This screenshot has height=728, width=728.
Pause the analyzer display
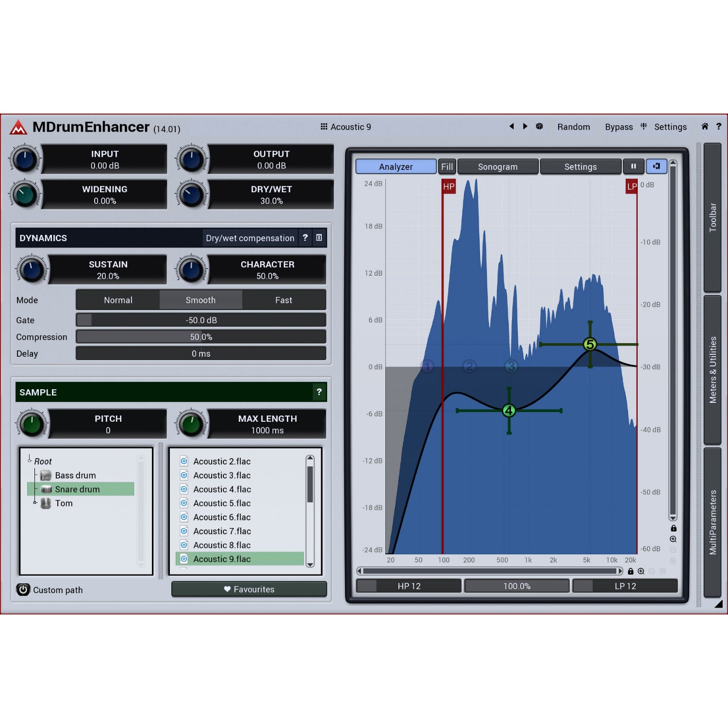click(x=633, y=166)
